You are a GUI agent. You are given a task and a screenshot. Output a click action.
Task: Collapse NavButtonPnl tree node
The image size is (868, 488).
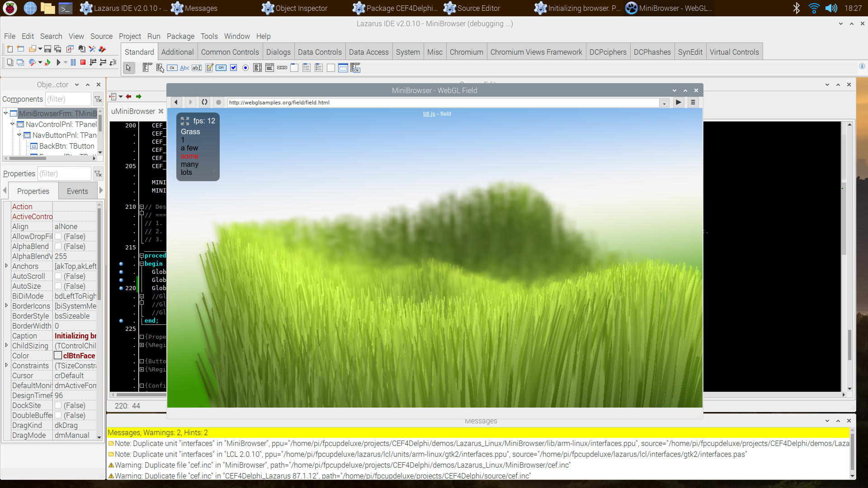19,135
